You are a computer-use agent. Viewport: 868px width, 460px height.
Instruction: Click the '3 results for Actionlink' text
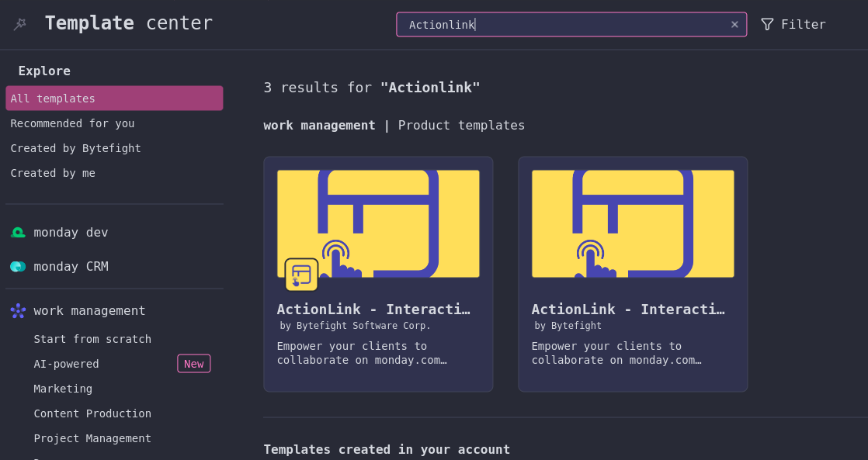(x=372, y=88)
